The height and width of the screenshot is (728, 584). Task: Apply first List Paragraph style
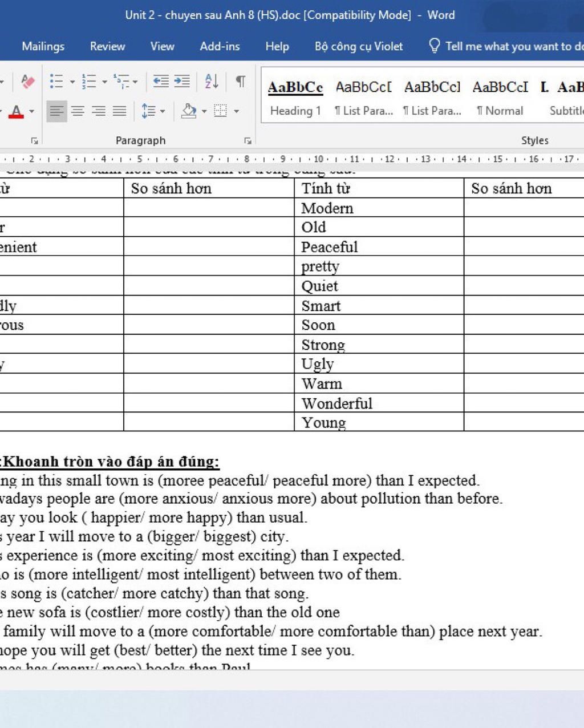point(364,98)
